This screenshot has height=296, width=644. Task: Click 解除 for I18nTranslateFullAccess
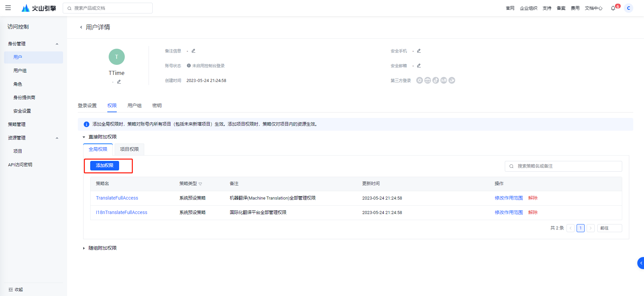tap(533, 212)
